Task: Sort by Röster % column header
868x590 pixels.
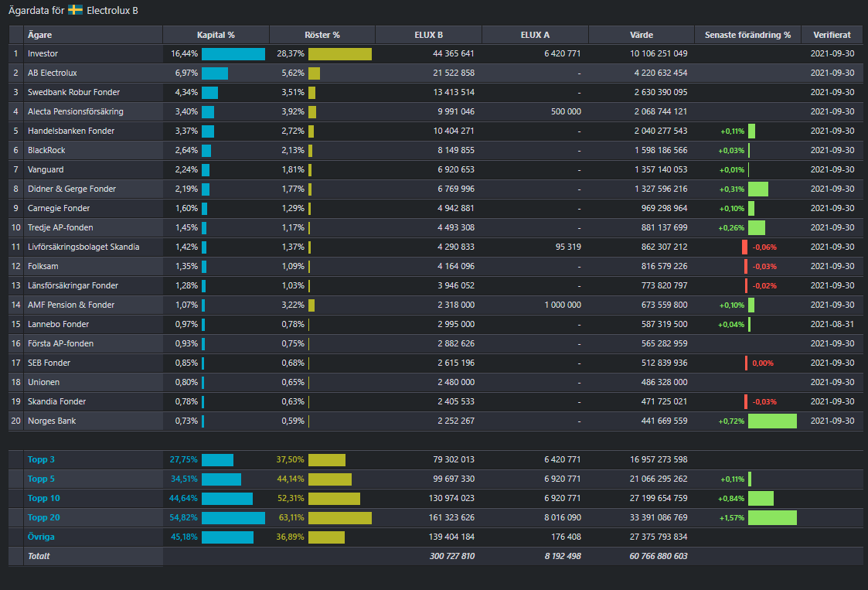Action: point(322,34)
